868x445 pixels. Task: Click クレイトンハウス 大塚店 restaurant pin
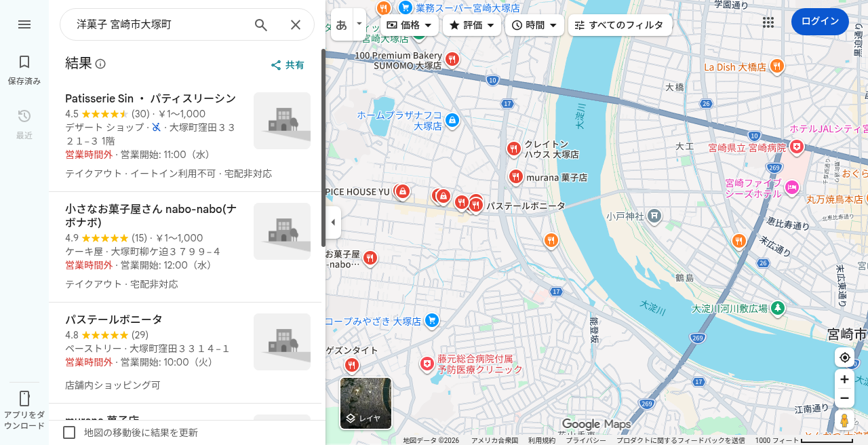point(514,149)
